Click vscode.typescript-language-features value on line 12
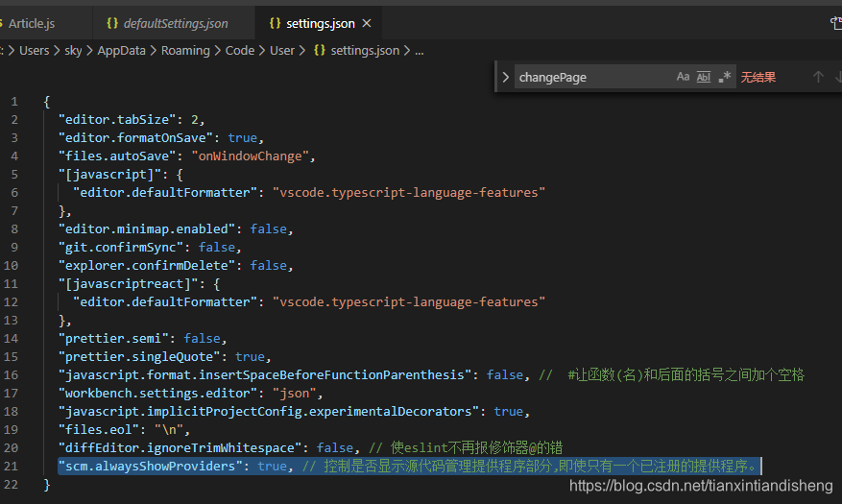This screenshot has width=842, height=504. pos(409,302)
